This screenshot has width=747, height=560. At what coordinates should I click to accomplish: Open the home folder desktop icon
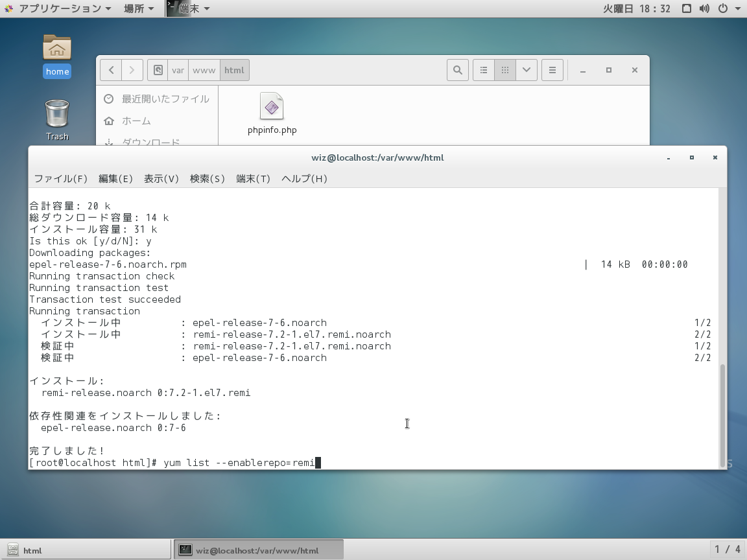tap(56, 56)
